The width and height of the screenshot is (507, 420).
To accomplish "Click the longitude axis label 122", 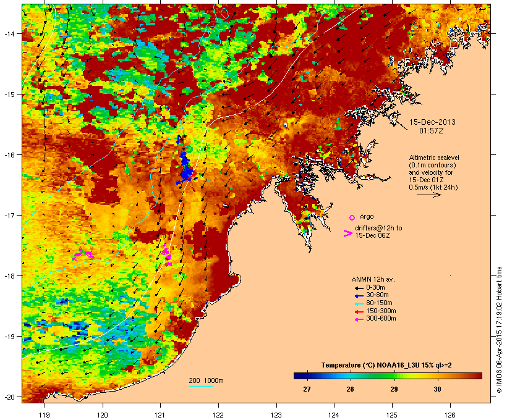I will coord(218,415).
